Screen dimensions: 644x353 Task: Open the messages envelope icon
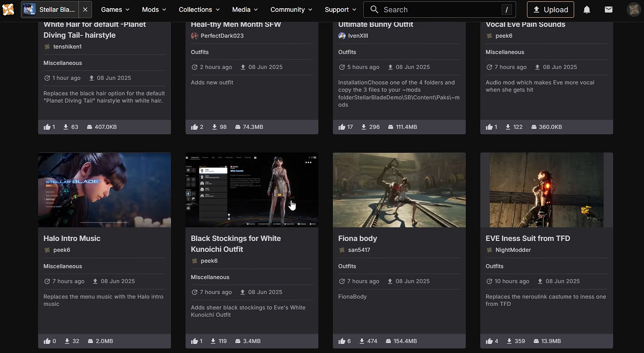(x=609, y=10)
